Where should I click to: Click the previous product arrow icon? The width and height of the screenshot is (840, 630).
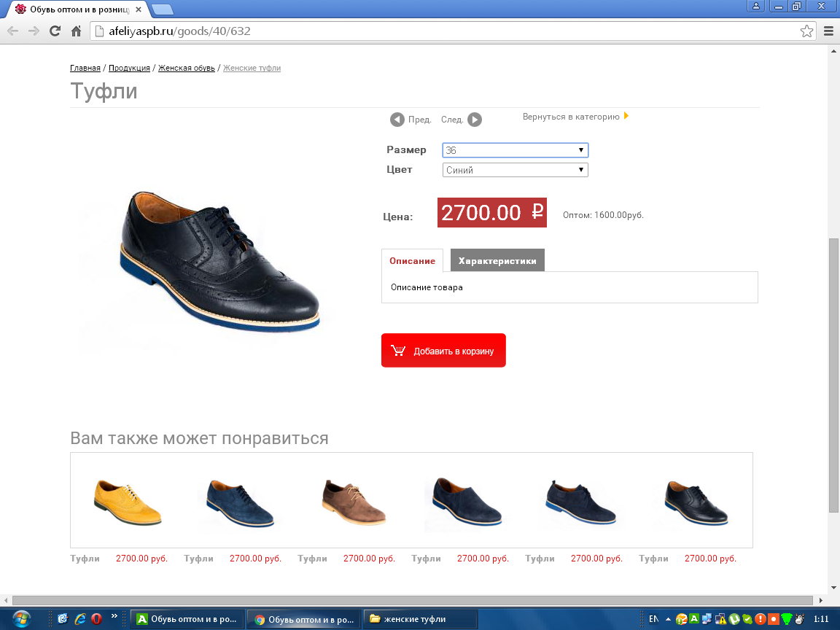(397, 120)
